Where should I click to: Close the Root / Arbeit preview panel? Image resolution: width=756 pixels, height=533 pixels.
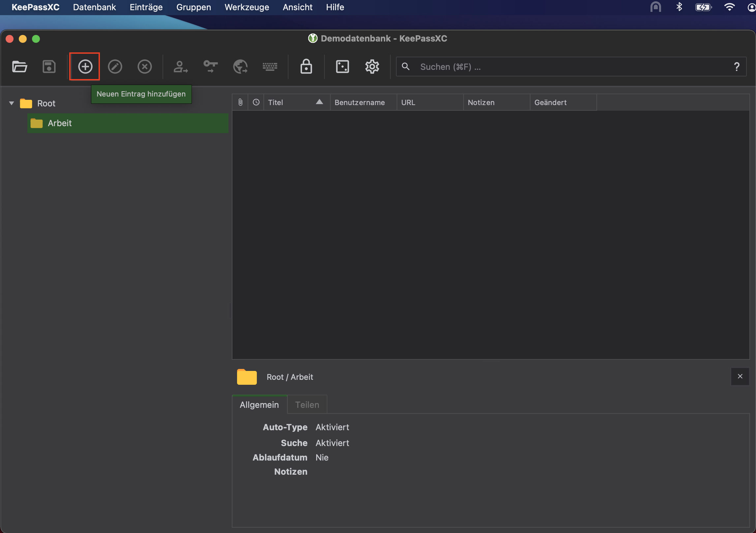click(x=740, y=376)
